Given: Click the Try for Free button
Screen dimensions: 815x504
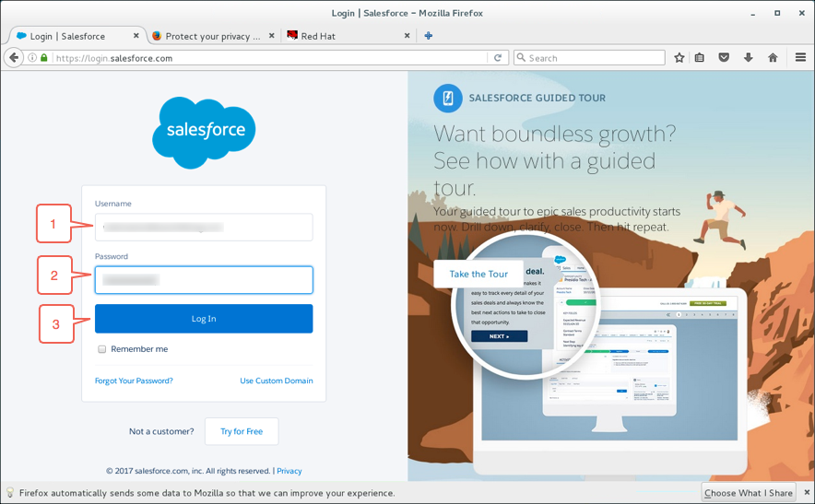Looking at the screenshot, I should (242, 431).
